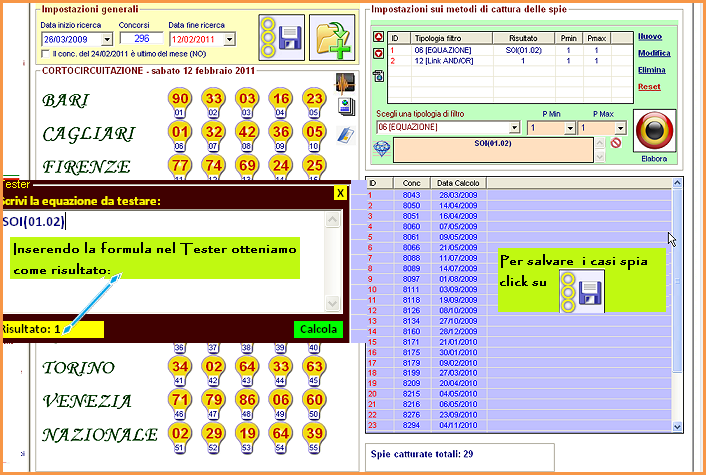Select Firenze ball number 69
Image resolution: width=706 pixels, height=475 pixels.
[247, 165]
